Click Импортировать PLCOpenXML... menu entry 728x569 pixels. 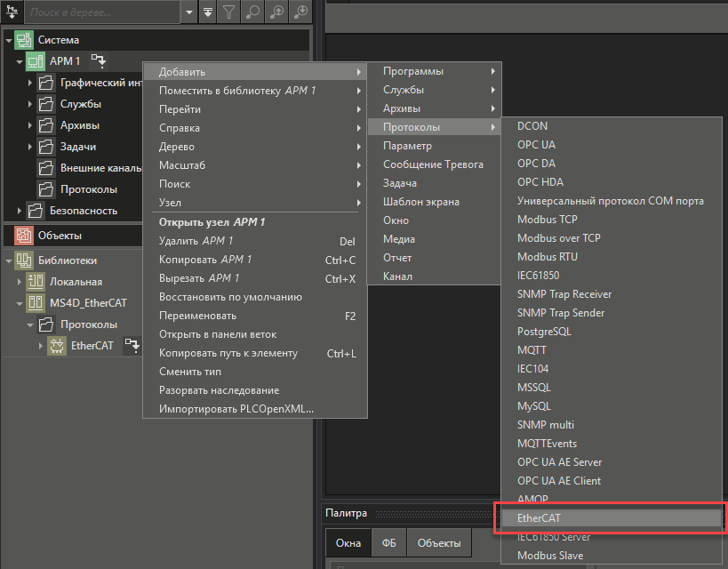point(236,409)
